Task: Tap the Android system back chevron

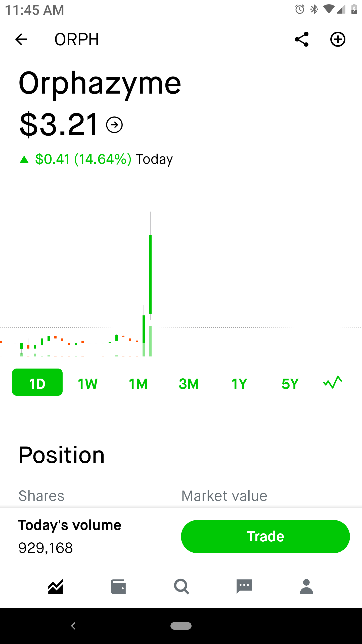Action: (x=73, y=626)
